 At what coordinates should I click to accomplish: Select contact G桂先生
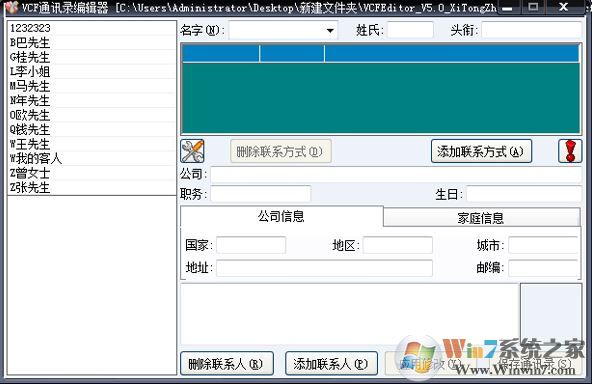click(92, 57)
